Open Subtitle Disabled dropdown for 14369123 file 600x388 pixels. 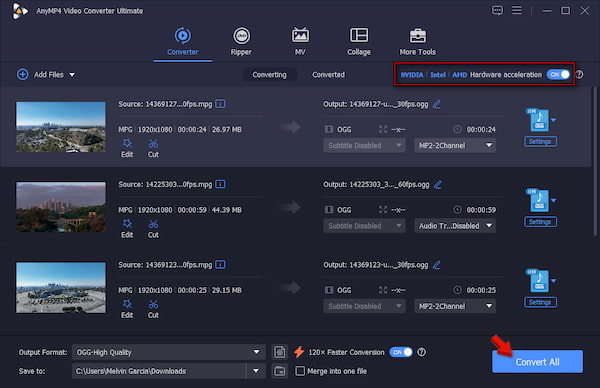(x=364, y=306)
